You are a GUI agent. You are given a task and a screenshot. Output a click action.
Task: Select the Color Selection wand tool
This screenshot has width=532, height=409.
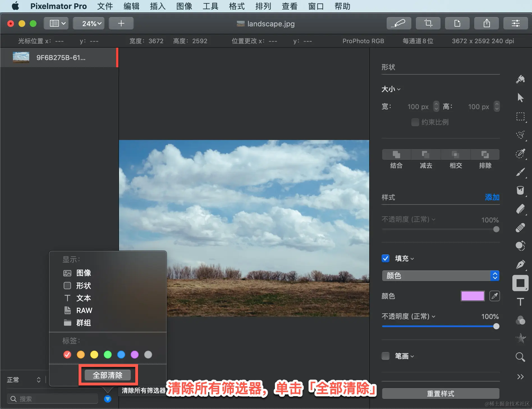[520, 153]
